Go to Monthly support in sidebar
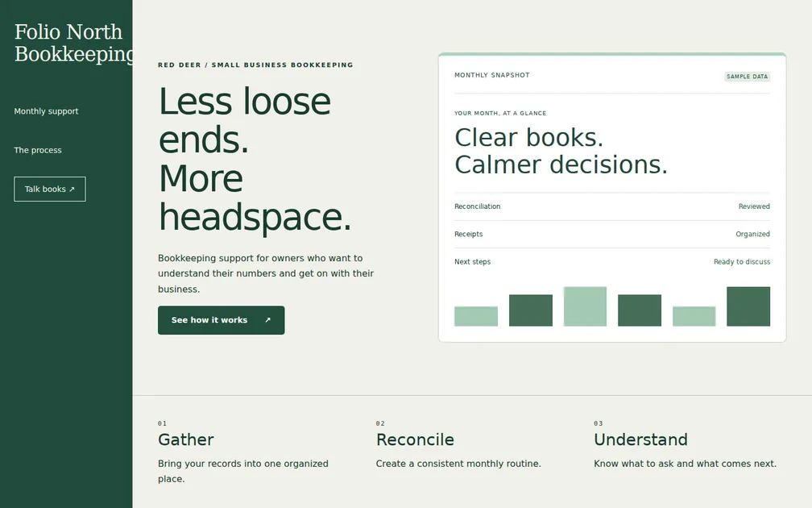The height and width of the screenshot is (508, 812). tap(46, 111)
